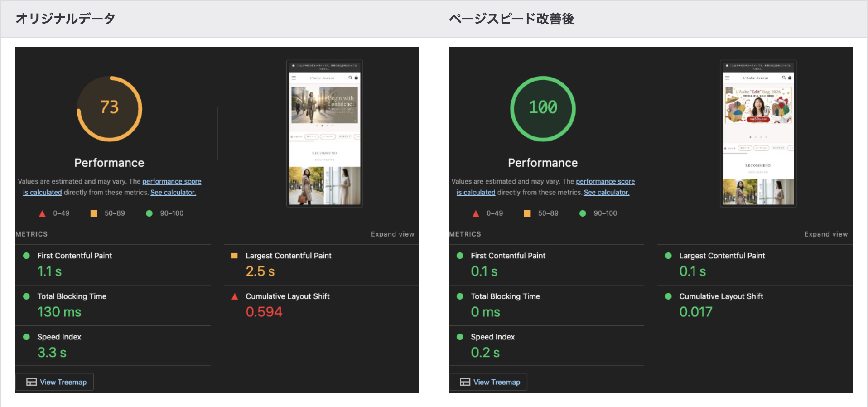Click the red triangle beside Cumulative Layout Shift 0.594
The image size is (868, 407).
point(235,296)
